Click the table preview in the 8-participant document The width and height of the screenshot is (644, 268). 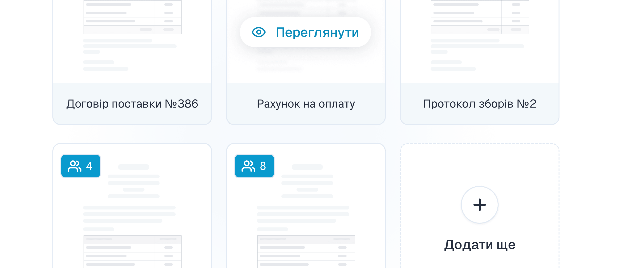pyautogui.click(x=306, y=252)
